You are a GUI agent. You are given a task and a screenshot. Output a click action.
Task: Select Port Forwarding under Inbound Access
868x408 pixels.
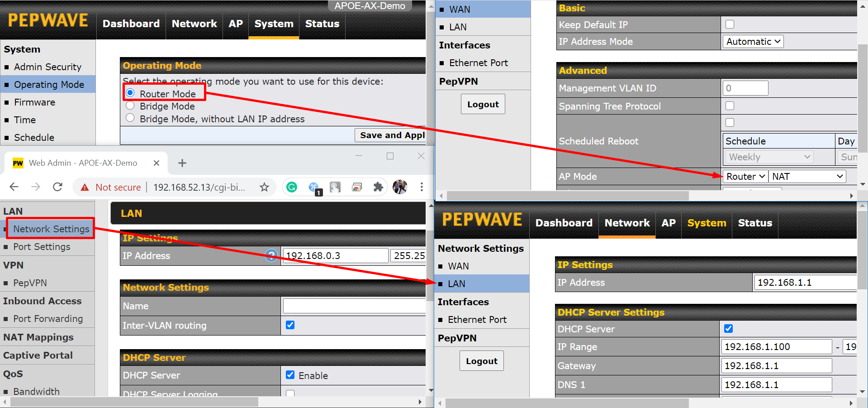pos(48,319)
